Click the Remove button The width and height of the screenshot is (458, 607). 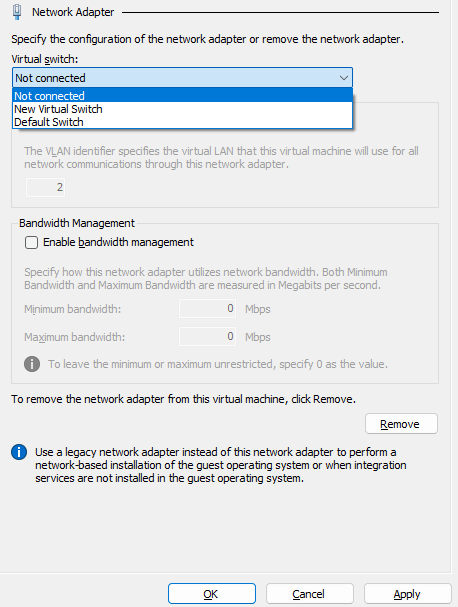401,424
